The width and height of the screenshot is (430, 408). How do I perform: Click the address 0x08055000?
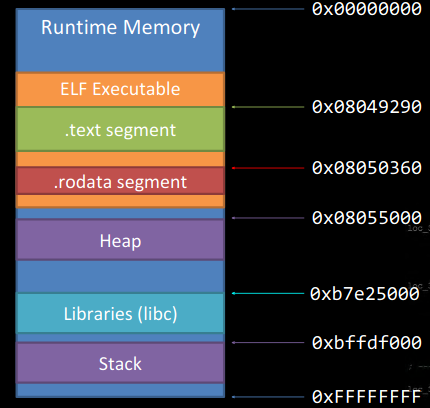point(367,218)
